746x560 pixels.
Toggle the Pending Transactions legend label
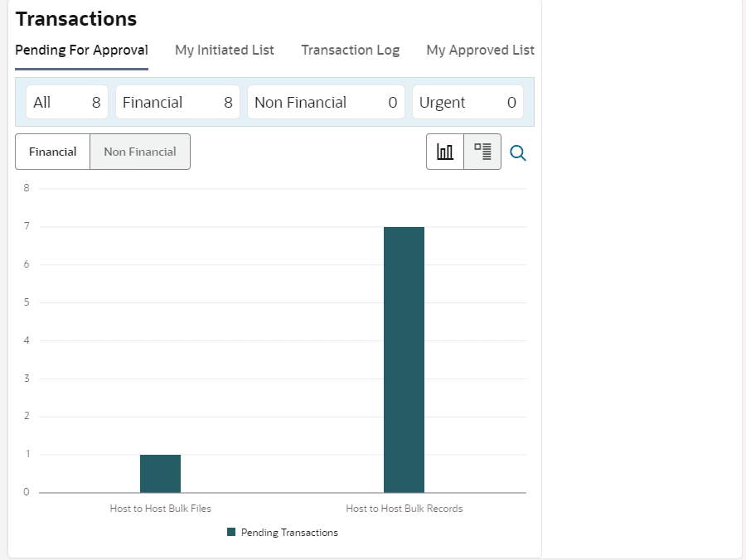tap(289, 533)
